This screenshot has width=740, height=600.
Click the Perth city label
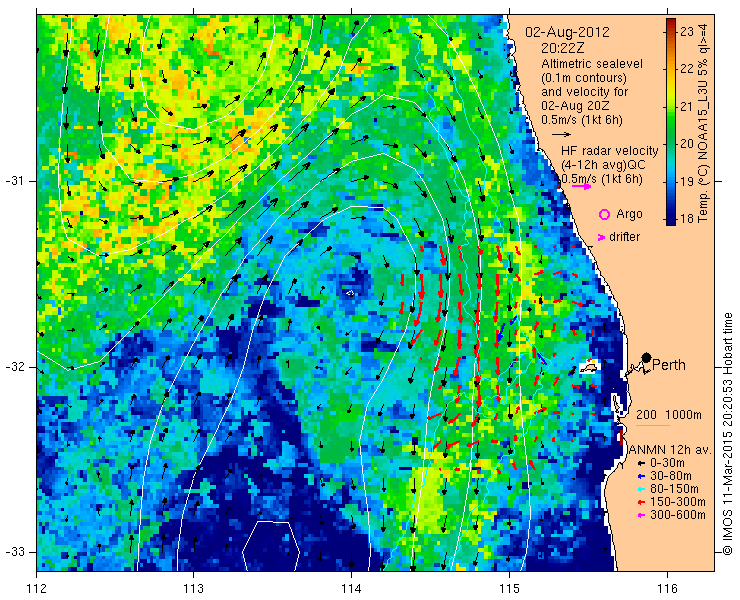click(669, 365)
